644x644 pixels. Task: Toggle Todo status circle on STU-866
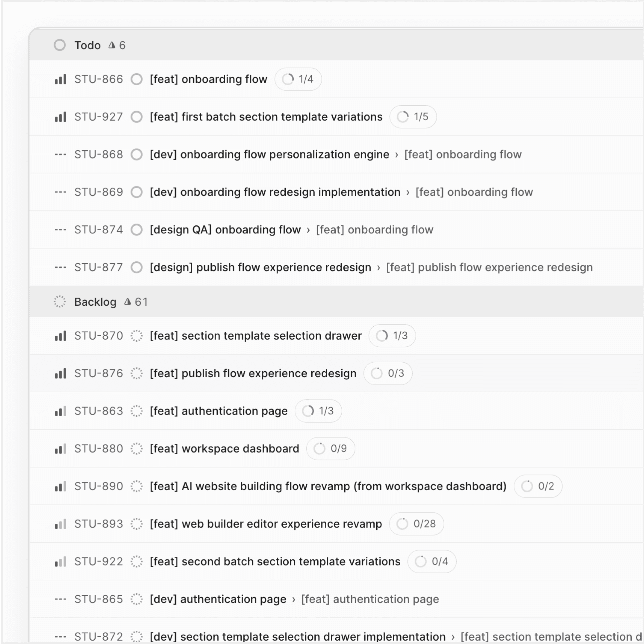click(x=137, y=79)
